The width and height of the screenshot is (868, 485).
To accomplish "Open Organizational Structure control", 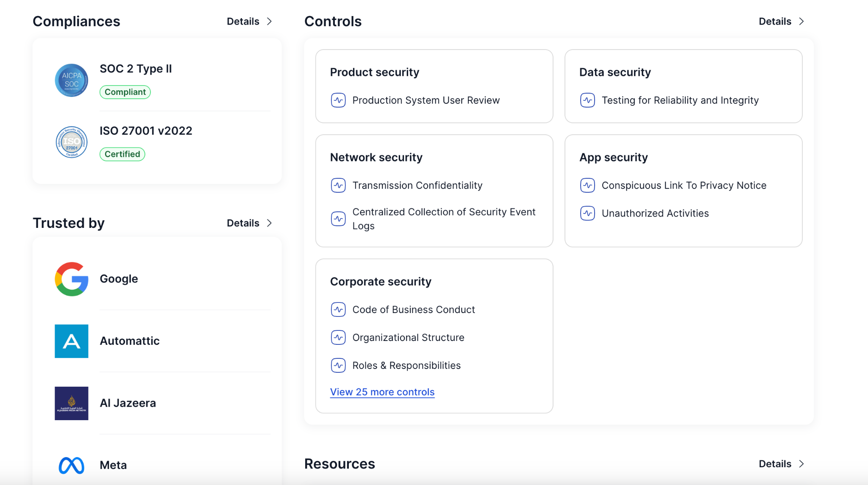I will pos(408,338).
